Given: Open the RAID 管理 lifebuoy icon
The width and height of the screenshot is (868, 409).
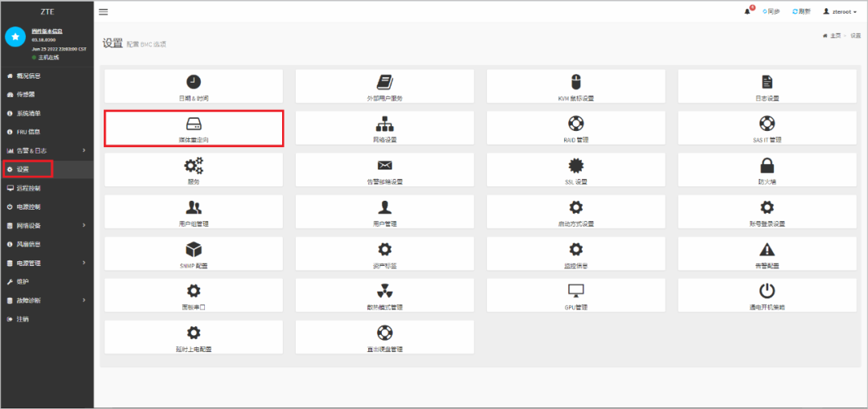Looking at the screenshot, I should tap(575, 124).
